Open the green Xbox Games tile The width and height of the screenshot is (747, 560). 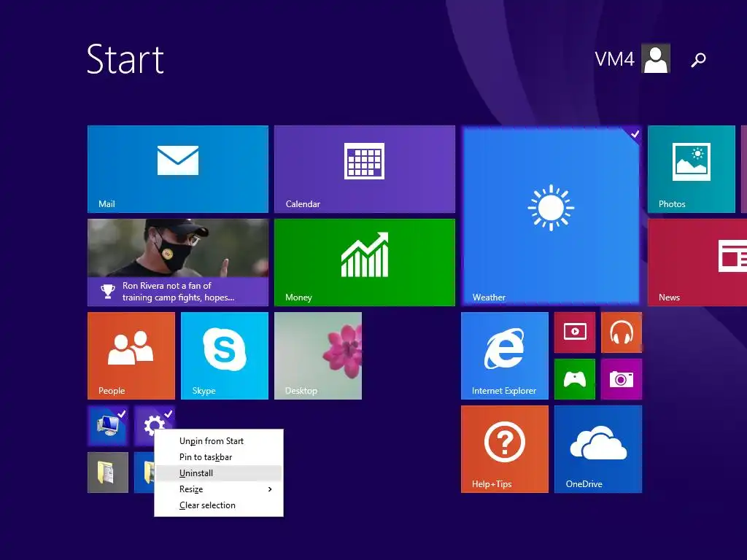click(x=575, y=379)
